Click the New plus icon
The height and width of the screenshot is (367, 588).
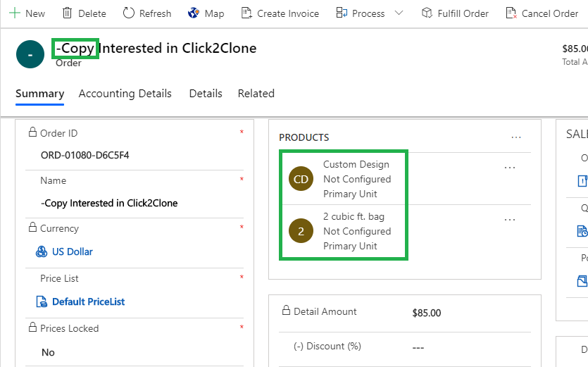coord(14,13)
